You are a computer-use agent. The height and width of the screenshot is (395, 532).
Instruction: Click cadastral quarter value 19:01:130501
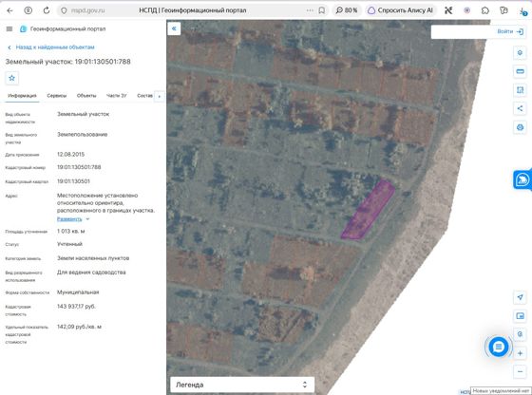pyautogui.click(x=73, y=181)
